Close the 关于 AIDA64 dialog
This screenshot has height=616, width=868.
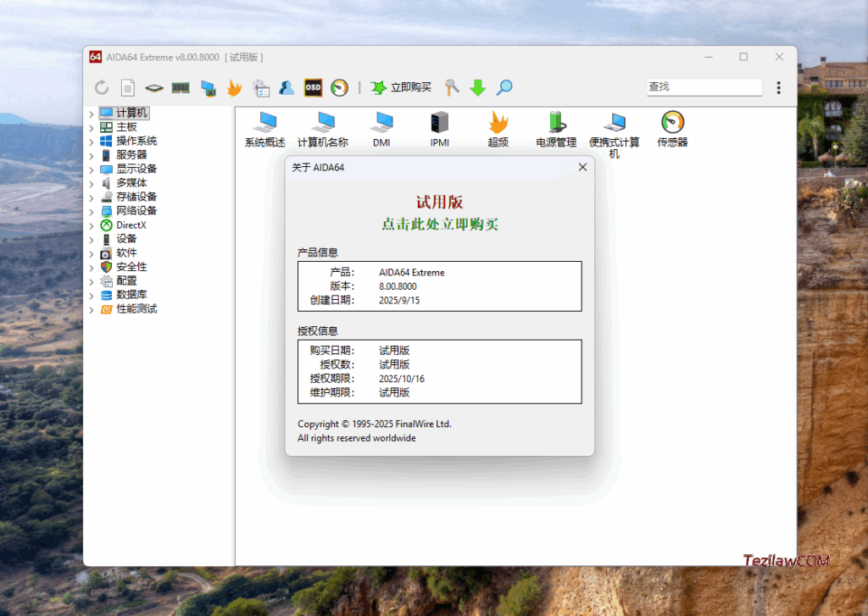pyautogui.click(x=582, y=167)
